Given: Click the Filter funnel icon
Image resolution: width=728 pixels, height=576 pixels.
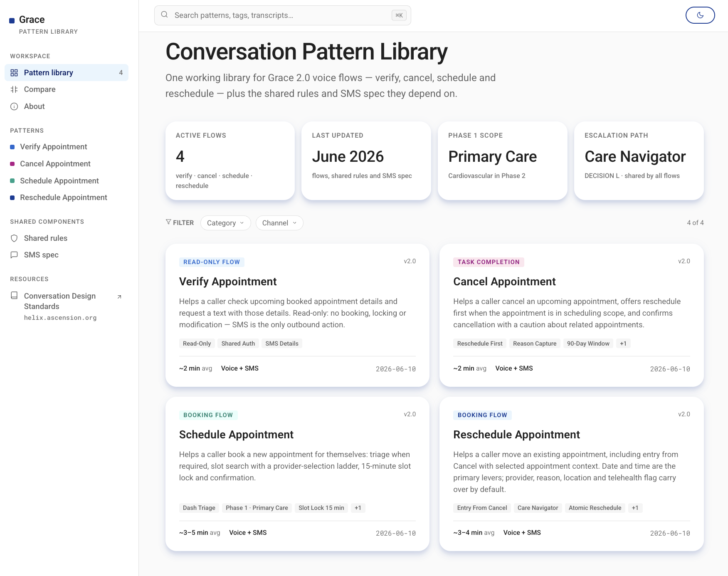Looking at the screenshot, I should pyautogui.click(x=168, y=222).
